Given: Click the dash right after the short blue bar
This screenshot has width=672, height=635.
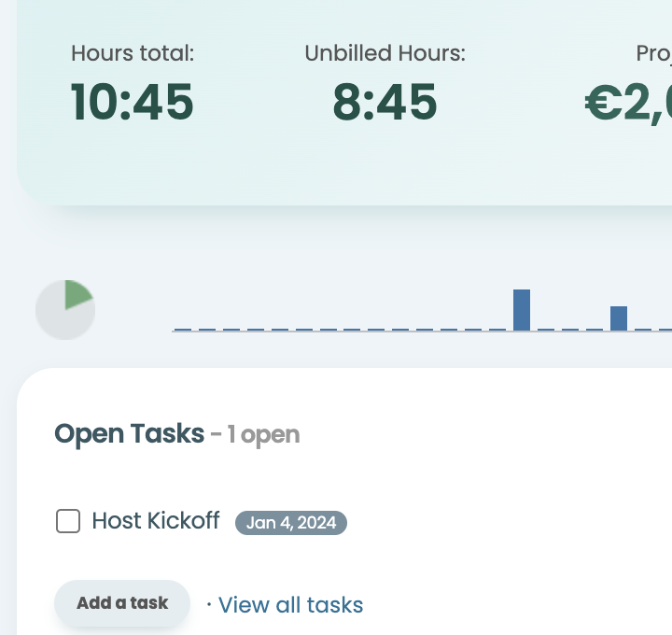Looking at the screenshot, I should point(643,330).
